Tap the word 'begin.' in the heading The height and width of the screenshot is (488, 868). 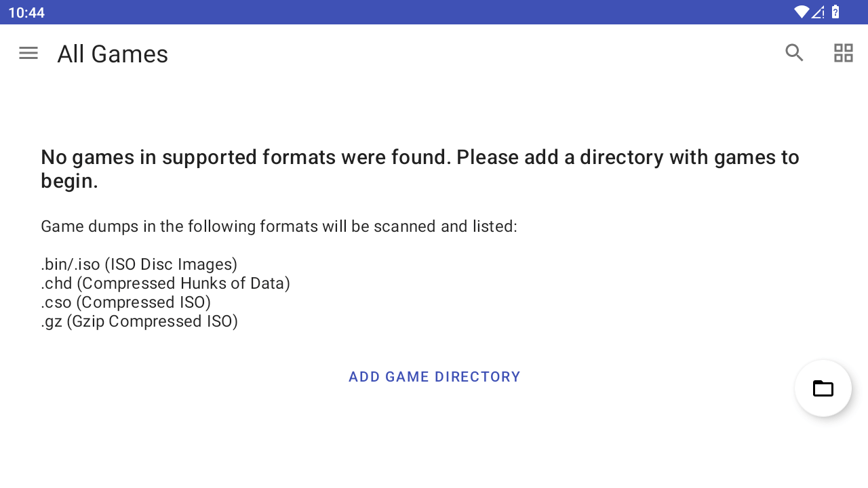pos(69,181)
